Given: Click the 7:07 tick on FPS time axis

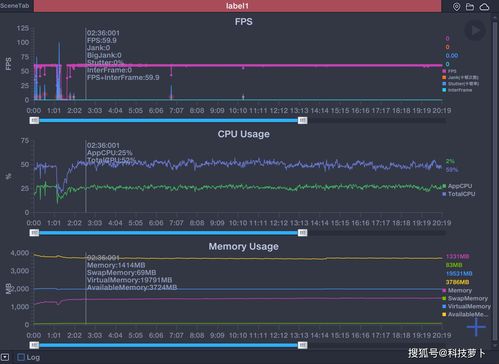Looking at the screenshot, I should pyautogui.click(x=176, y=110).
